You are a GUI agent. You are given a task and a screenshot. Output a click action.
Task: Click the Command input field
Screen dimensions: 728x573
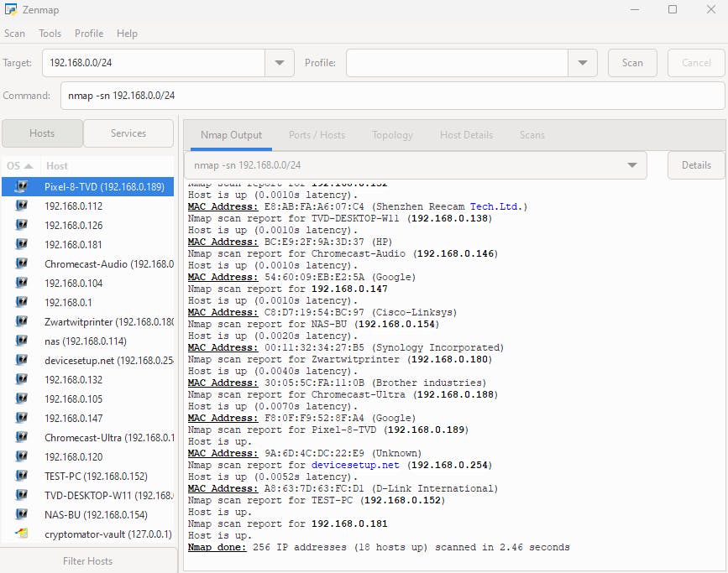(392, 96)
